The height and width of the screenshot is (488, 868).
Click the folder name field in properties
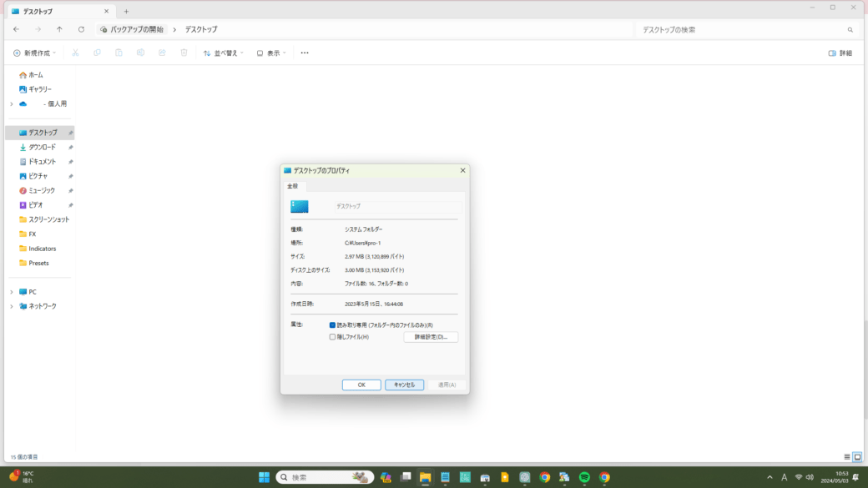click(x=398, y=206)
